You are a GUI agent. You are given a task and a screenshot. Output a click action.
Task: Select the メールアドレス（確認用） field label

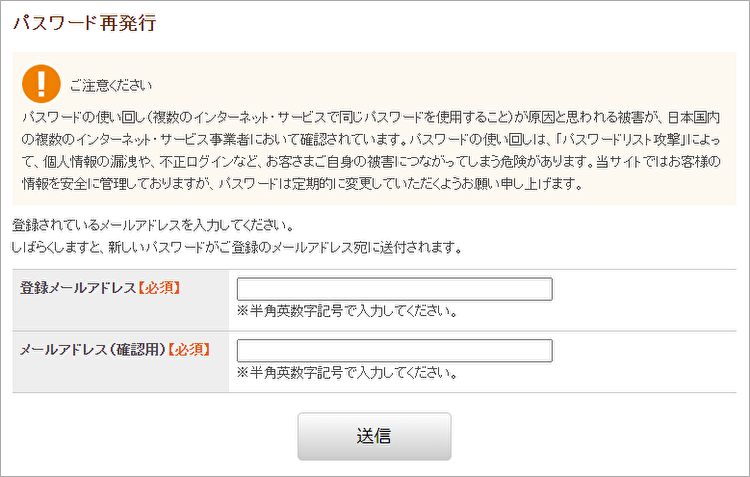tap(92, 349)
